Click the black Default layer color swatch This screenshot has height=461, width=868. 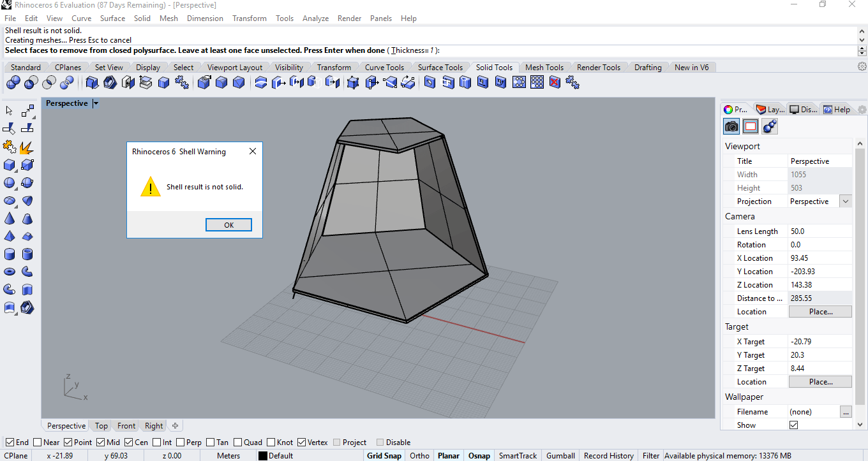(262, 456)
